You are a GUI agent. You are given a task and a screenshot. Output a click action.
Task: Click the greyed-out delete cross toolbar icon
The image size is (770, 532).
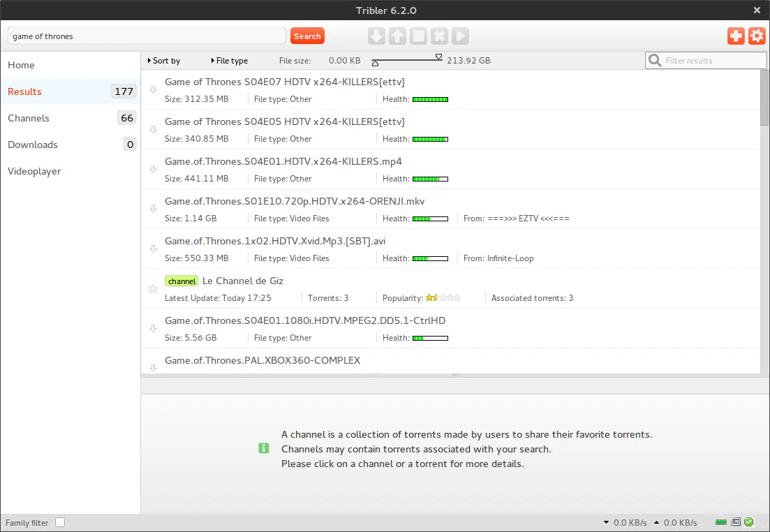coord(440,36)
